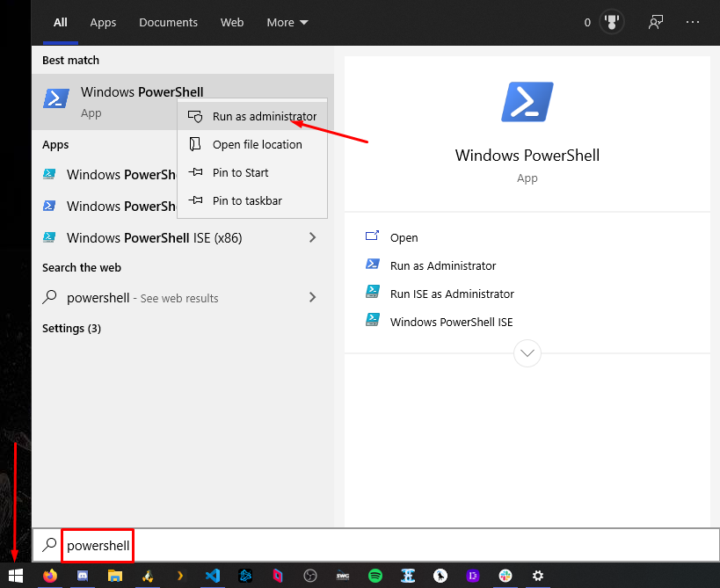Open File Explorer from the taskbar

click(115, 576)
